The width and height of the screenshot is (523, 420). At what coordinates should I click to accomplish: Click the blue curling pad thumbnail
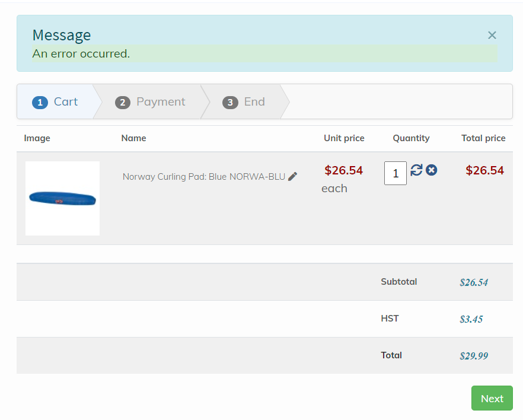tap(62, 198)
